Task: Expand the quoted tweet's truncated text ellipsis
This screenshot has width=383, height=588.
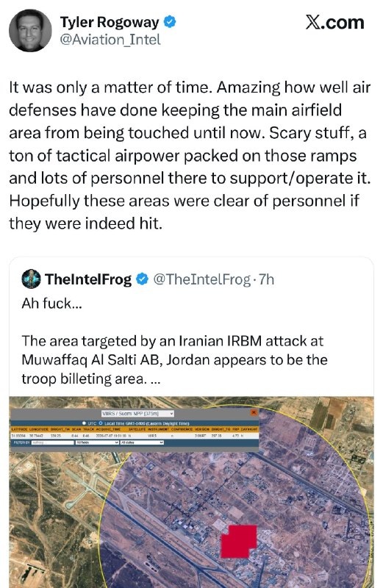Action: (155, 379)
